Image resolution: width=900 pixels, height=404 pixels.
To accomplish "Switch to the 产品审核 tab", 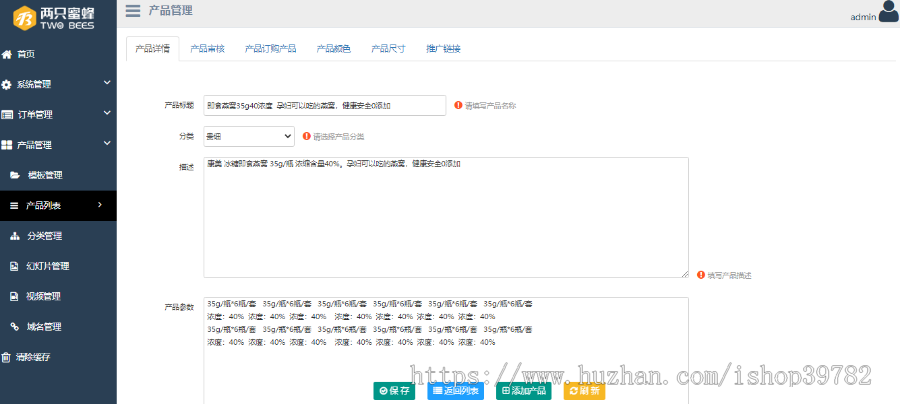I will (207, 48).
